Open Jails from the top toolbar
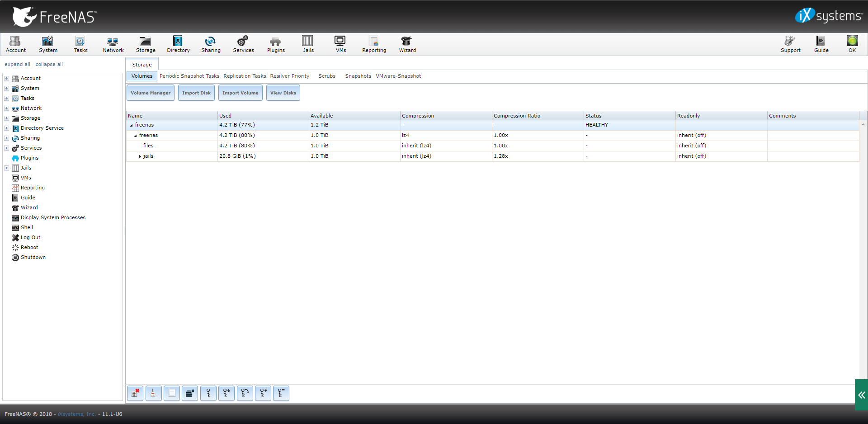The image size is (868, 424). coord(308,44)
